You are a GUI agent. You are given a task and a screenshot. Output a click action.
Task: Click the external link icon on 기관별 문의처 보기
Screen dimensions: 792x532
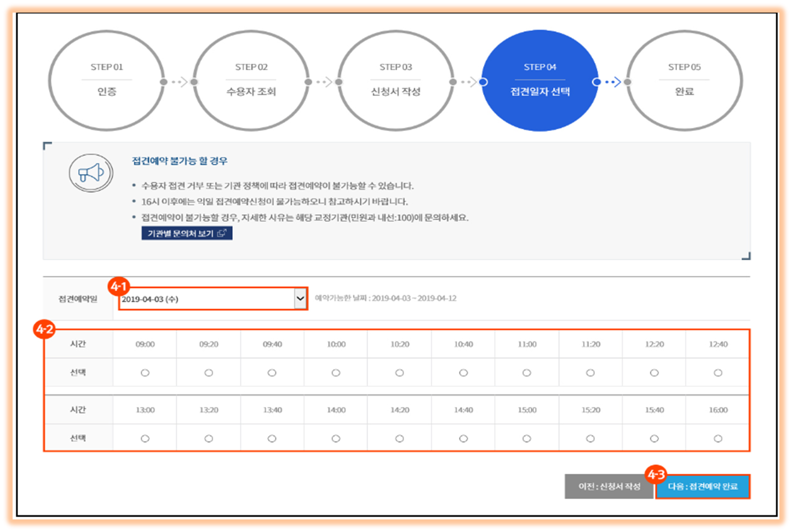pyautogui.click(x=222, y=233)
